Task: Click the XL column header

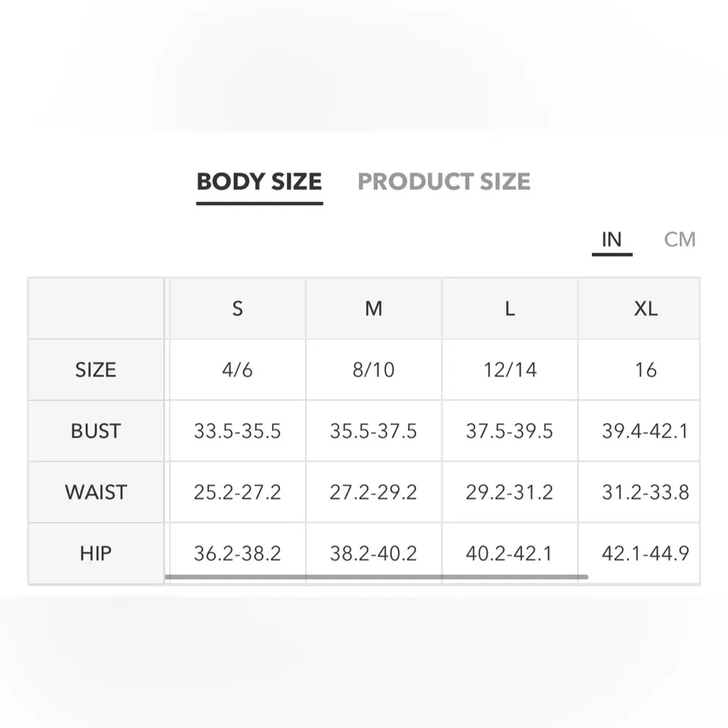Action: click(x=645, y=309)
